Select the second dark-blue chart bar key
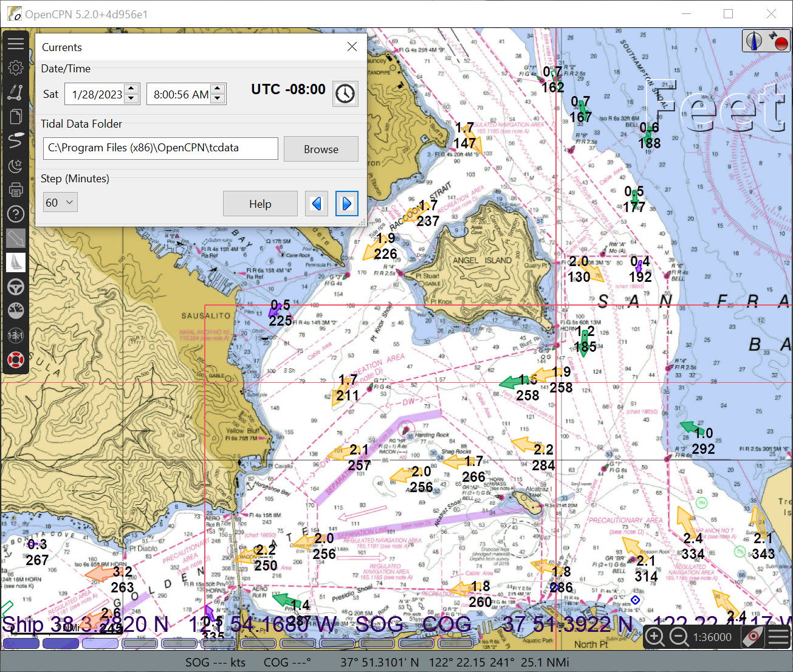The image size is (793, 672). point(60,643)
